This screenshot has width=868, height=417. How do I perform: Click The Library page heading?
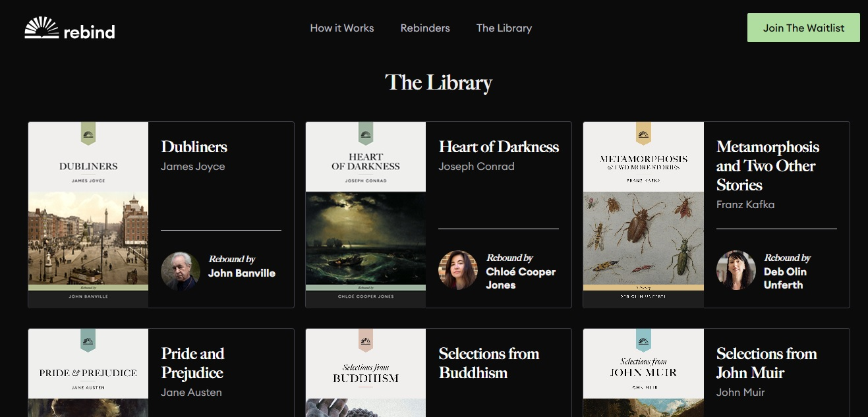[439, 82]
